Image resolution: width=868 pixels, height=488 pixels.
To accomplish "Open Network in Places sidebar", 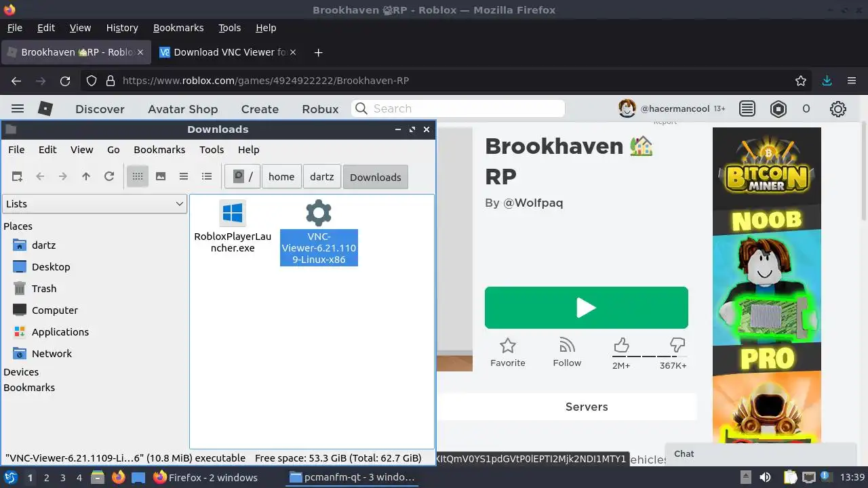I will [51, 353].
